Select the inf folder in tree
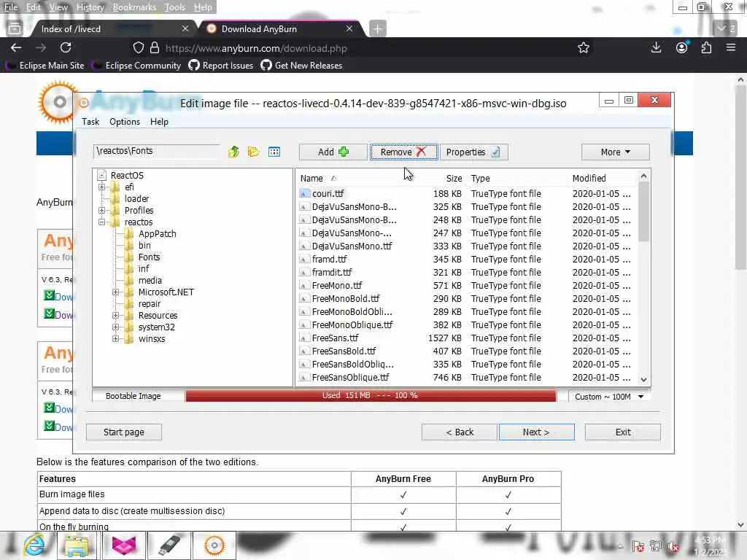 144,268
